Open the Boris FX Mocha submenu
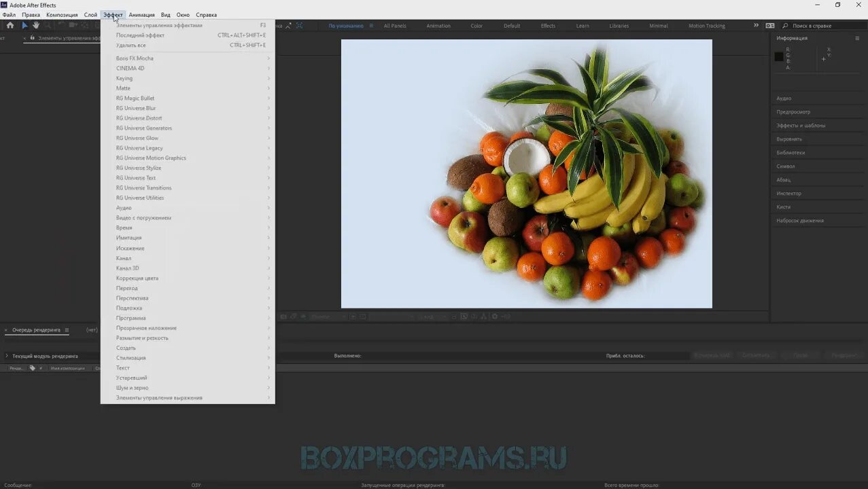Screen dimensions: 868x489 [x=188, y=58]
